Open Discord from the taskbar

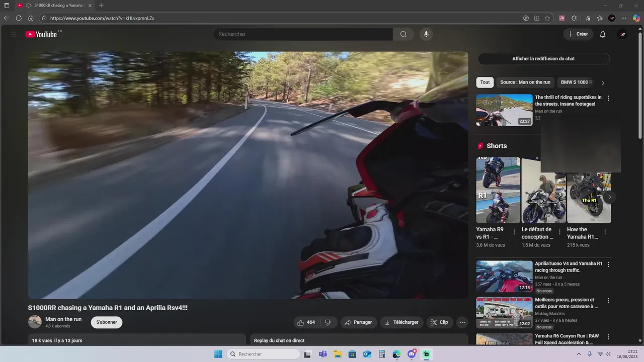(412, 354)
